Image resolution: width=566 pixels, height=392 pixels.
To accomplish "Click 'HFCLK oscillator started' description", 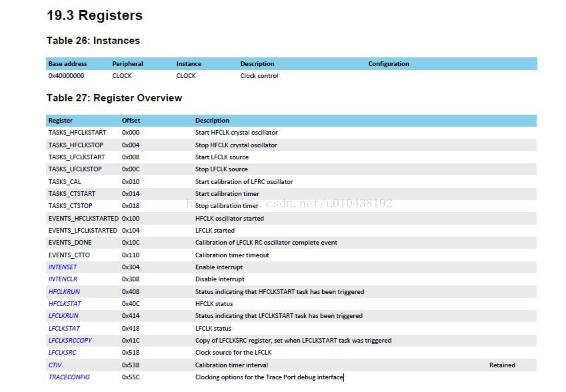I will [229, 219].
